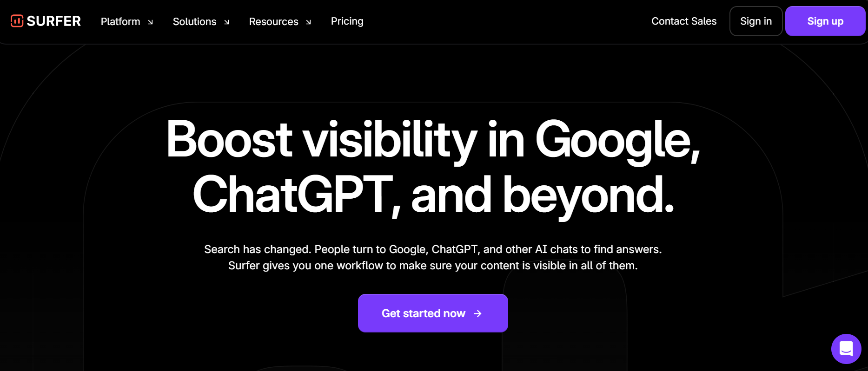Click the 'Boost visibility in Google,' headline line

(x=433, y=139)
